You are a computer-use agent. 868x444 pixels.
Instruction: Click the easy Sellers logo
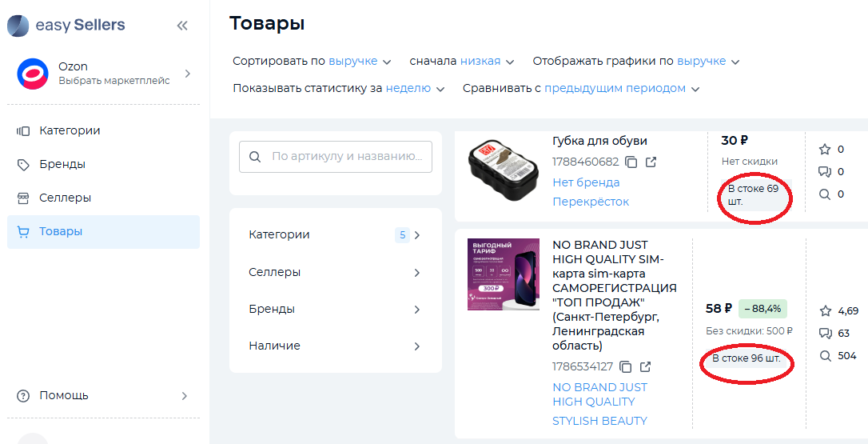pyautogui.click(x=66, y=26)
